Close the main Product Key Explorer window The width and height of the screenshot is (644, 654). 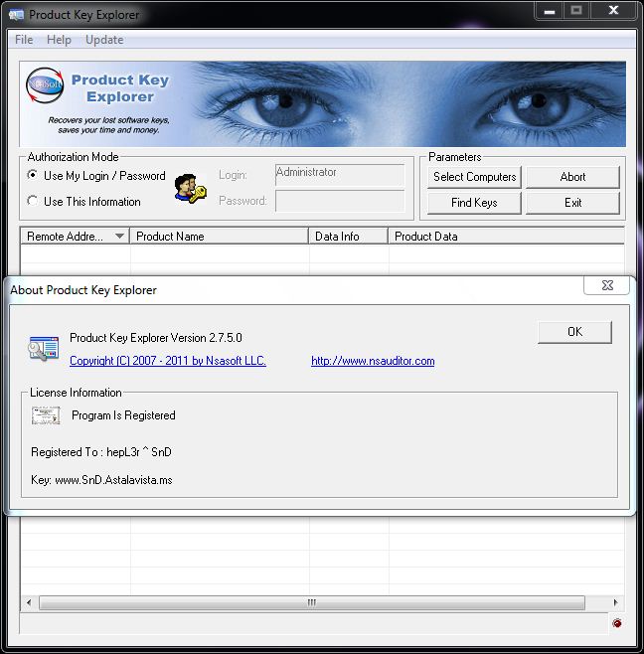pos(613,11)
